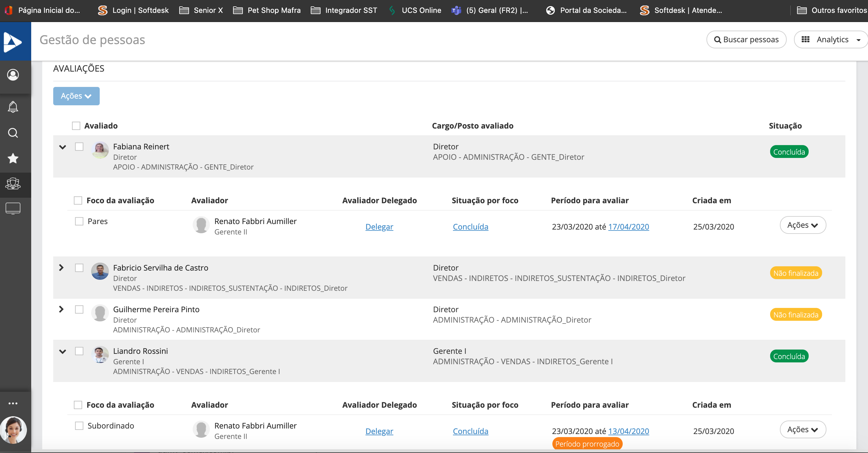Click the 17/04/2020 deadline date link

(x=629, y=227)
